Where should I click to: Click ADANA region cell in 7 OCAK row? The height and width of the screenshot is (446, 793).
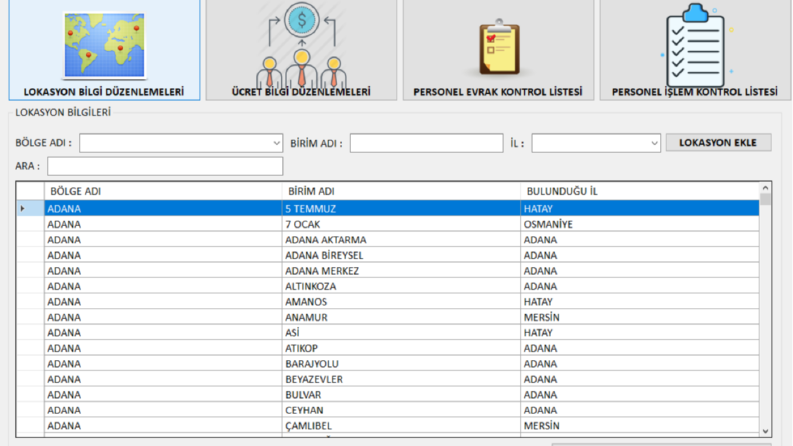coord(163,224)
